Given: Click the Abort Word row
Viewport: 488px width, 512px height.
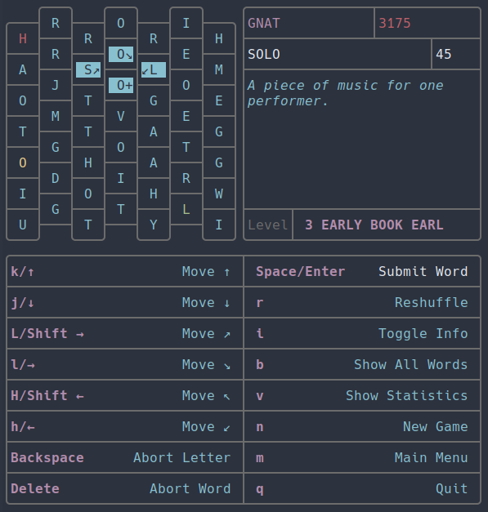Looking at the screenshot, I should click(125, 488).
